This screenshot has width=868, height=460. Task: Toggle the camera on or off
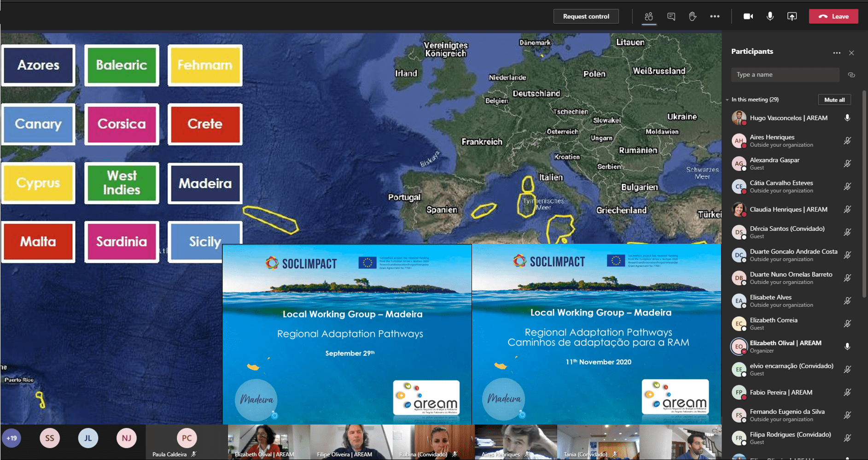(x=748, y=17)
